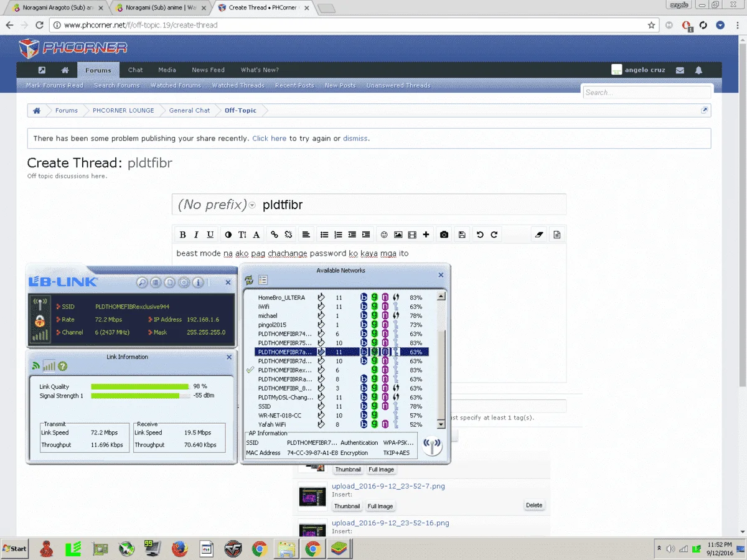Open the text alignment tool

pos(306,235)
